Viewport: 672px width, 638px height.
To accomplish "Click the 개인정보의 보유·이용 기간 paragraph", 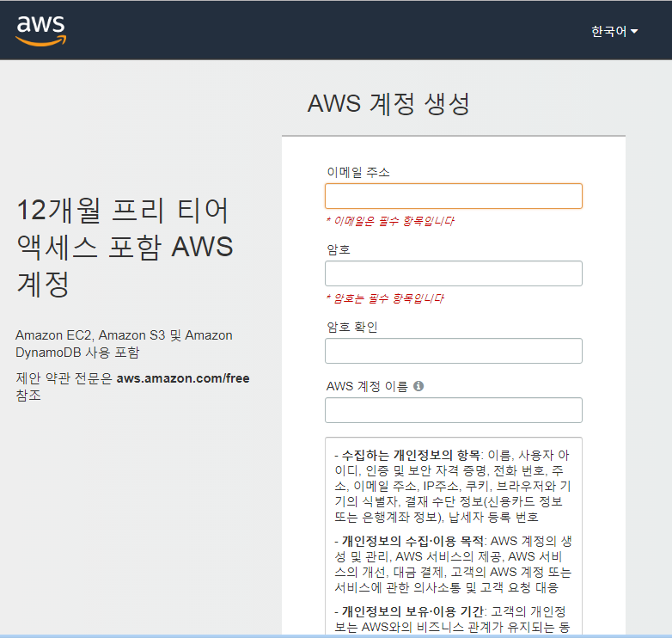I will (x=452, y=619).
